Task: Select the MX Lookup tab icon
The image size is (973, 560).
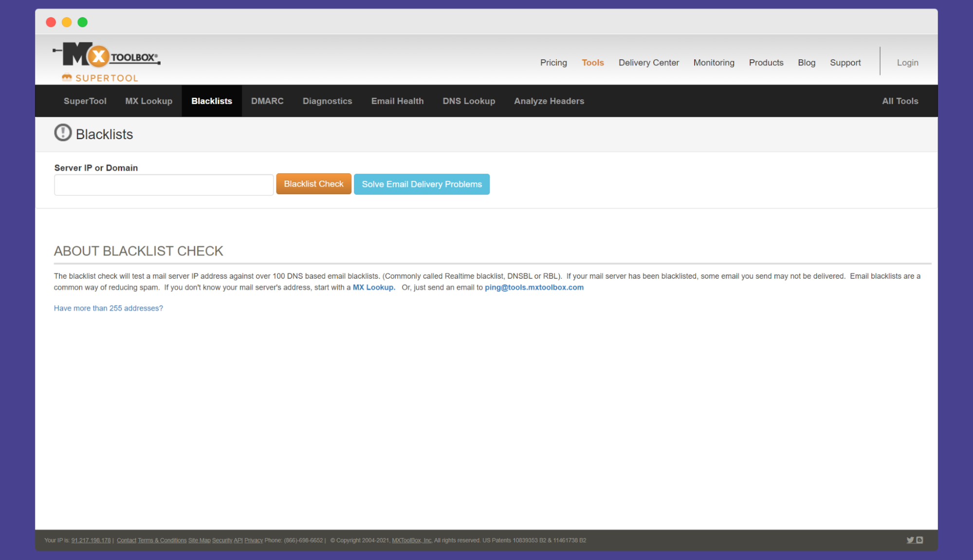Action: 148,101
